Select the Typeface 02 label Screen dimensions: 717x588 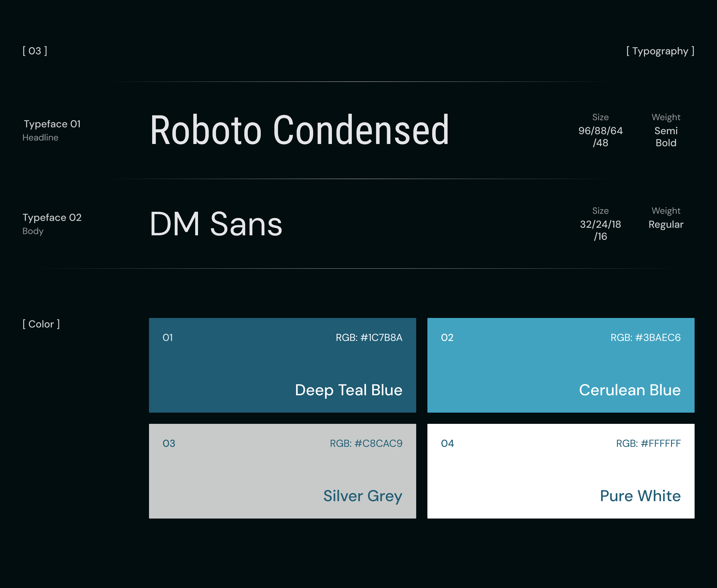point(52,217)
